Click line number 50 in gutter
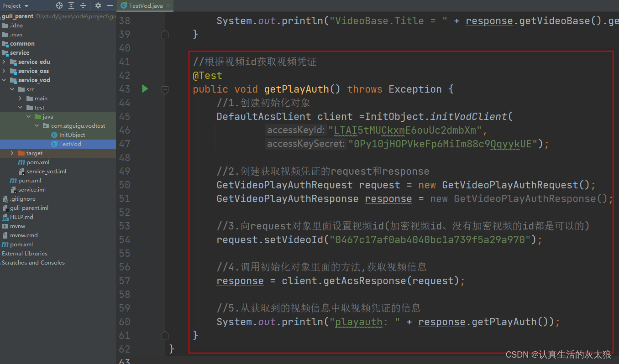The image size is (619, 364). pyautogui.click(x=125, y=185)
